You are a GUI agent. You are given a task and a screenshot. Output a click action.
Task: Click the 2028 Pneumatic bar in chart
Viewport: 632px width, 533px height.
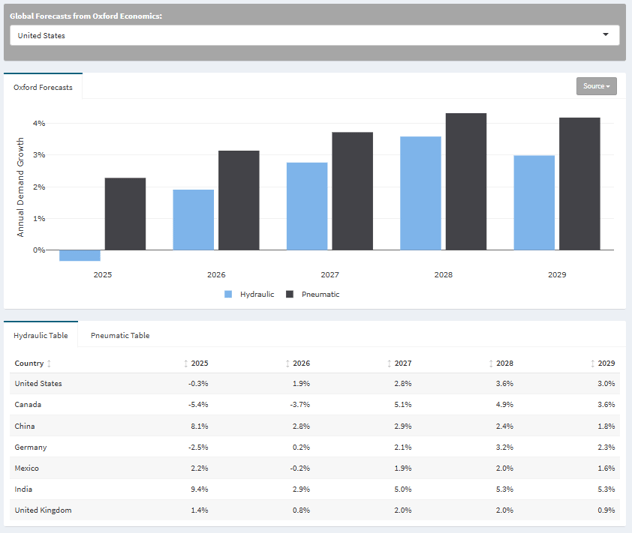pos(466,181)
